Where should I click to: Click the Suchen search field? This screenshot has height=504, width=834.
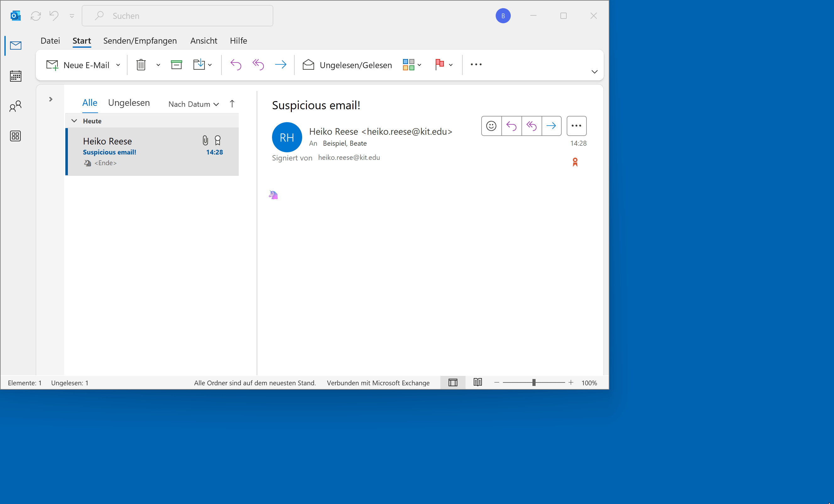pos(178,16)
